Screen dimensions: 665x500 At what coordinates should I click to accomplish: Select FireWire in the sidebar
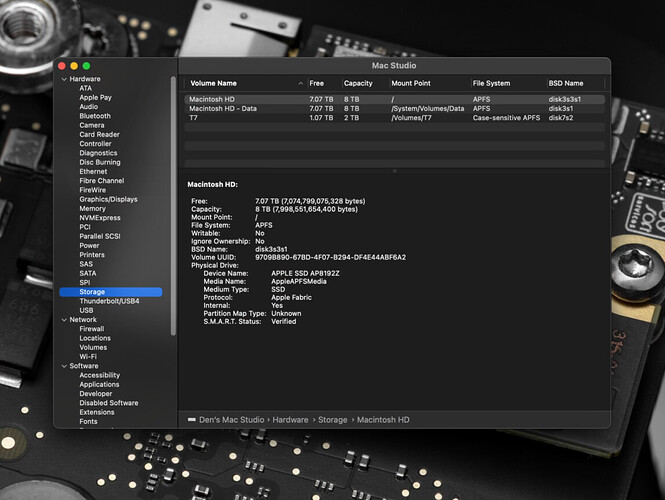[92, 190]
